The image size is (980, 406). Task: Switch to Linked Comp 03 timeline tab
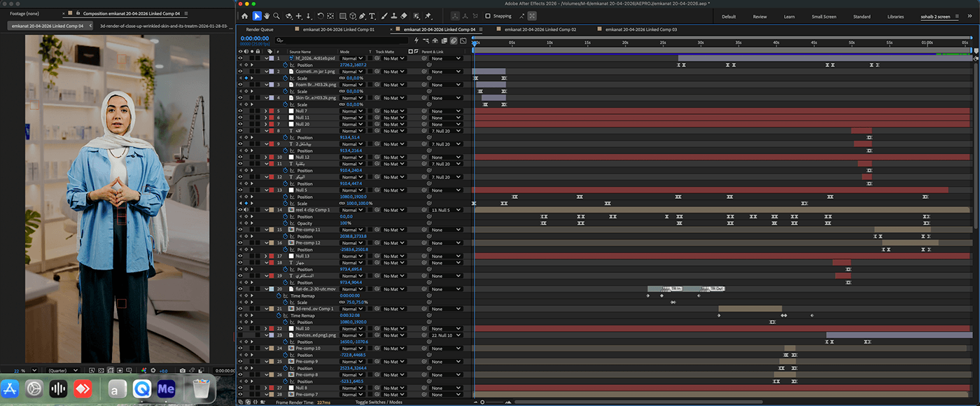pos(641,29)
